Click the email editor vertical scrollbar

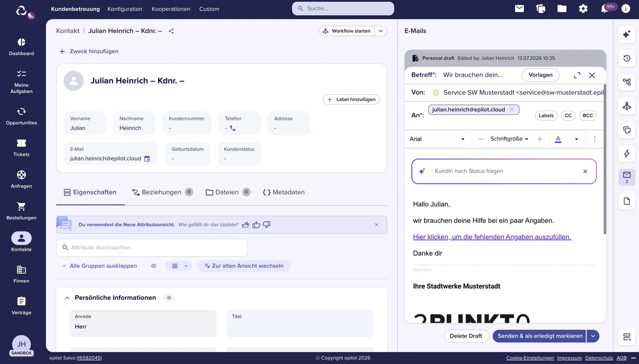[x=605, y=160]
